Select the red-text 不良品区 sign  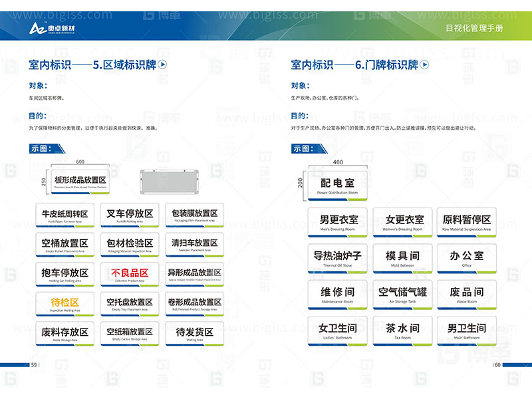(x=130, y=272)
